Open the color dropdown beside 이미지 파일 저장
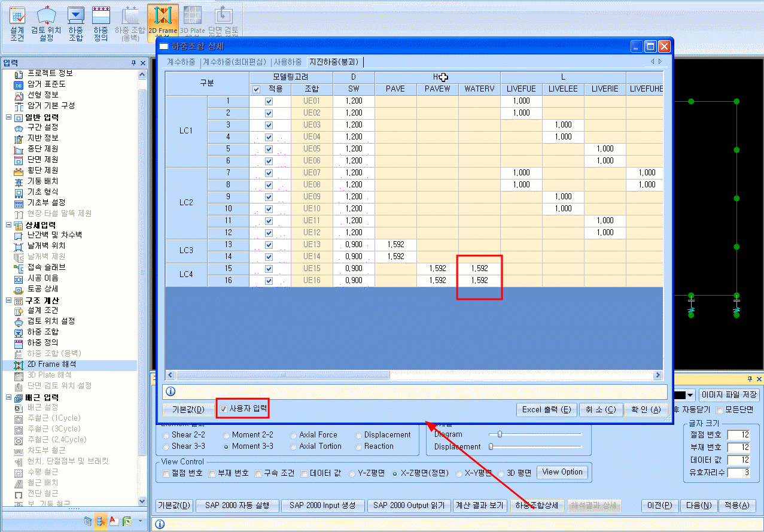 coord(690,395)
